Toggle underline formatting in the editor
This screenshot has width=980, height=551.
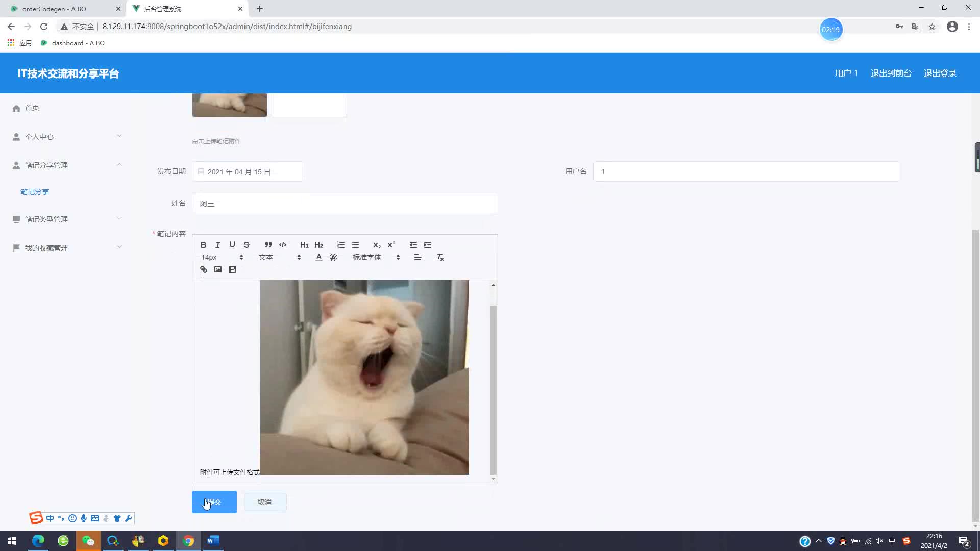pyautogui.click(x=232, y=245)
